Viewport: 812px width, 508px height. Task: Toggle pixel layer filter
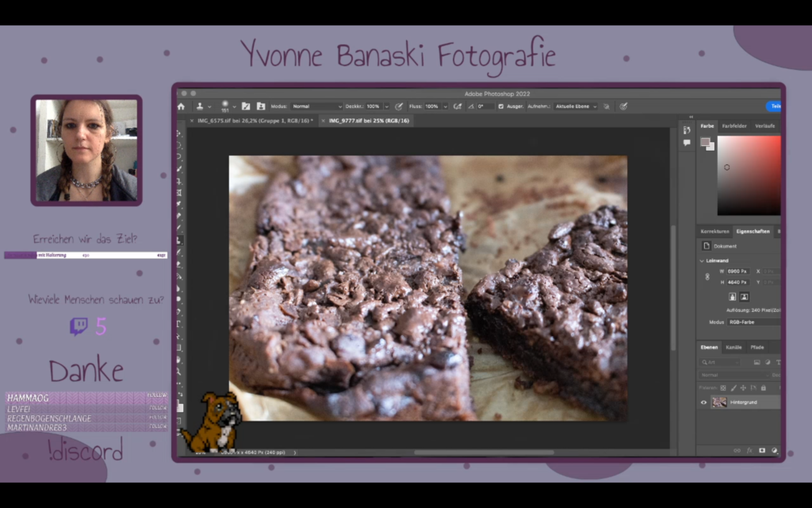pos(757,362)
